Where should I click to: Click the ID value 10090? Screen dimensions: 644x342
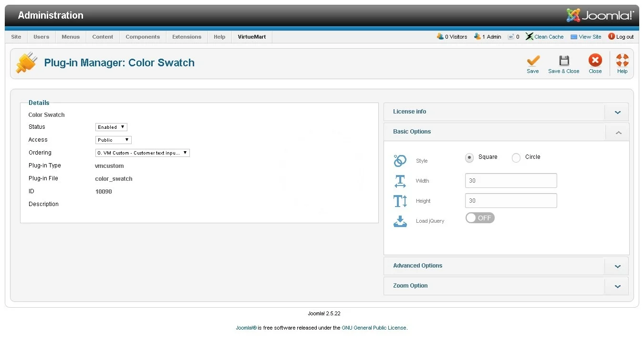point(104,192)
